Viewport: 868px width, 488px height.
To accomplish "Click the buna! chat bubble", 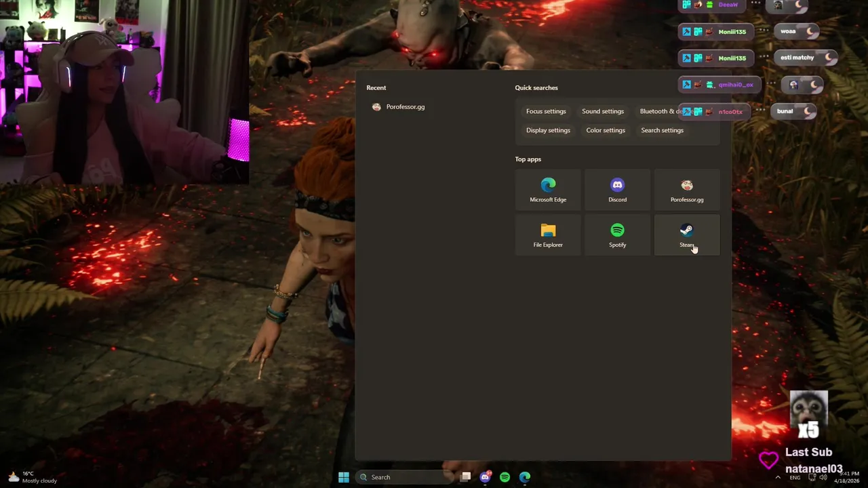I will (795, 111).
